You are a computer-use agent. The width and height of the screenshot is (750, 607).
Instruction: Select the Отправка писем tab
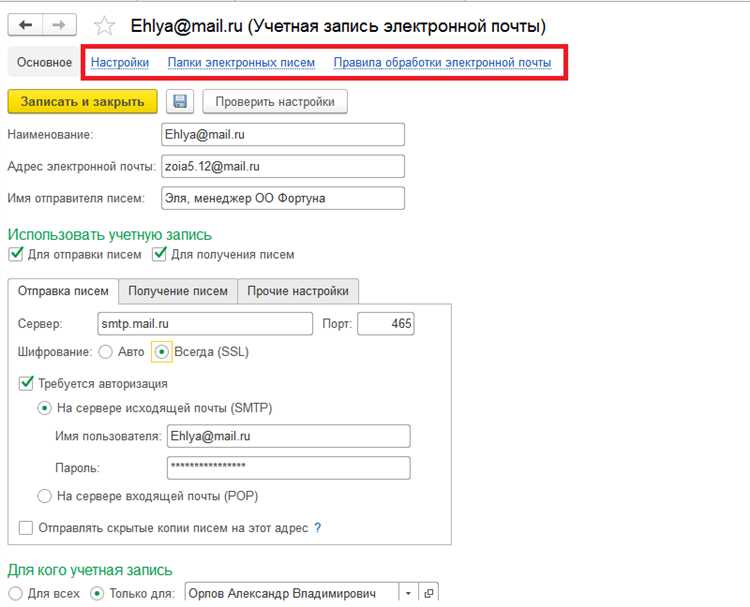tap(63, 291)
